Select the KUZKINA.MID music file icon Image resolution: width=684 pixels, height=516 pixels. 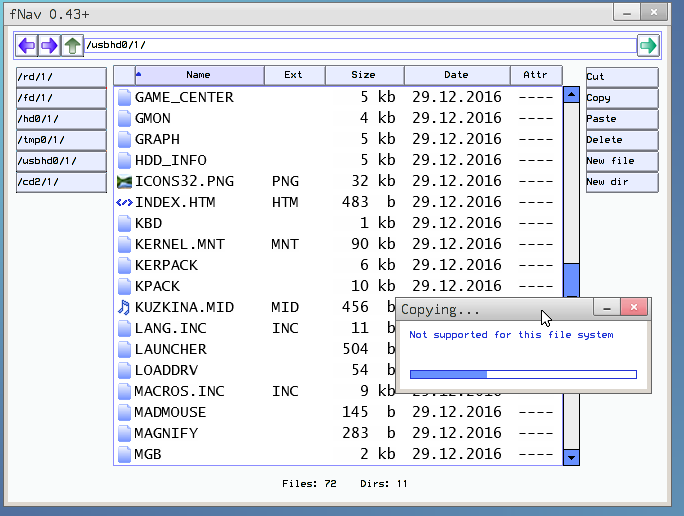124,307
